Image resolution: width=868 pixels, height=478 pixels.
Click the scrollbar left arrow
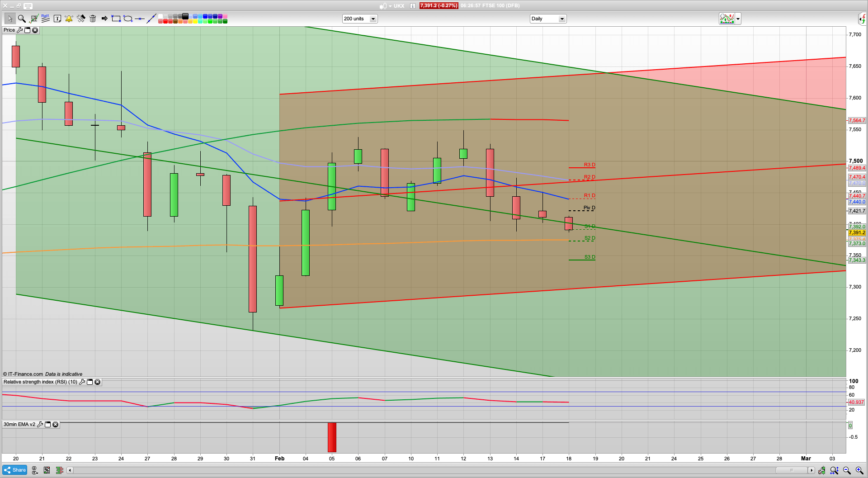[70, 470]
